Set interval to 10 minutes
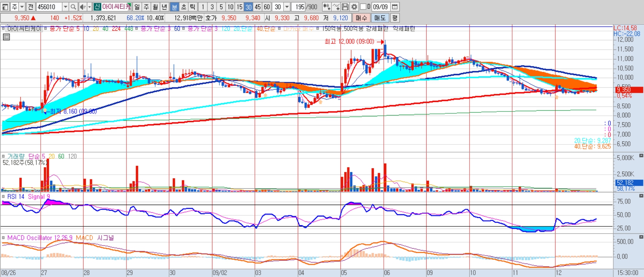The width and height of the screenshot is (644, 277). point(230,7)
